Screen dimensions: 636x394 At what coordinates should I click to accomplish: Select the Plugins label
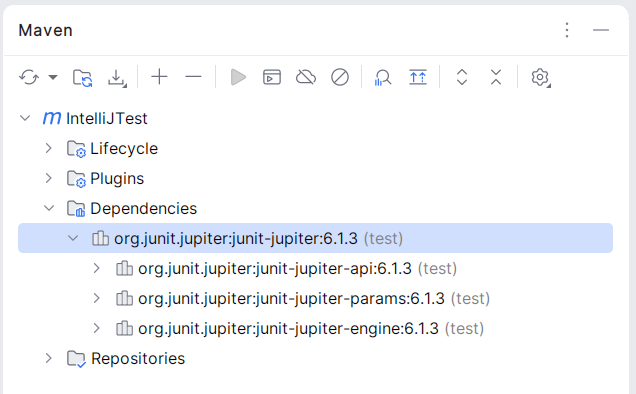117,179
